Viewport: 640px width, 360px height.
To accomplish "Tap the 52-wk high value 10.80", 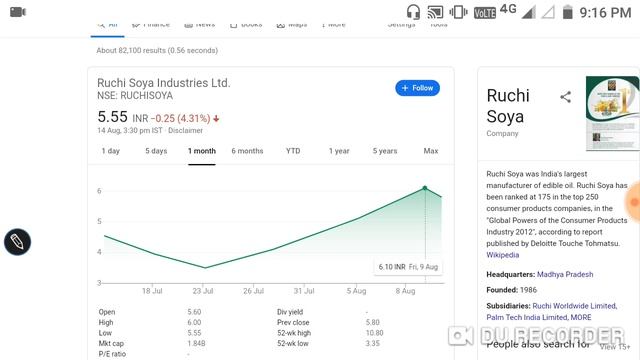I will 374,333.
